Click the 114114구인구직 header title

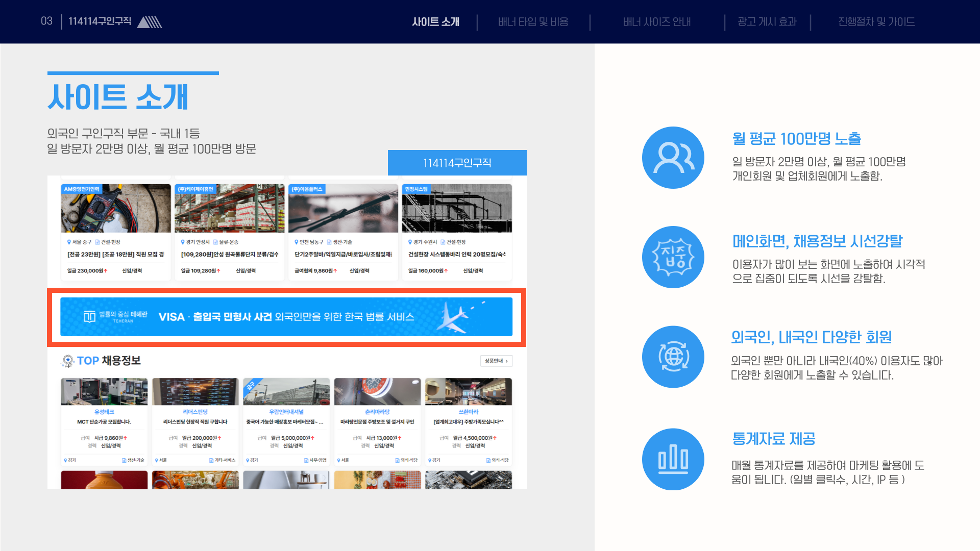pyautogui.click(x=100, y=21)
